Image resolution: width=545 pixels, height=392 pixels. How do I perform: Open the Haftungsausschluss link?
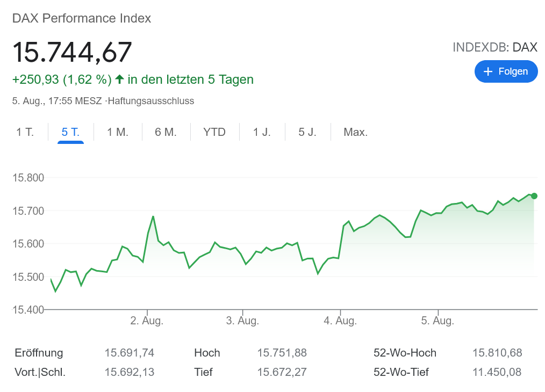[x=151, y=101]
